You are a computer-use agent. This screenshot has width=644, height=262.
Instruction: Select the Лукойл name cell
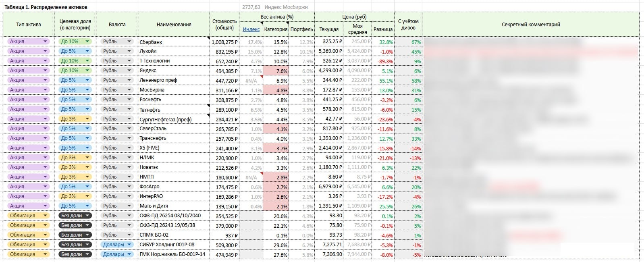(x=174, y=51)
